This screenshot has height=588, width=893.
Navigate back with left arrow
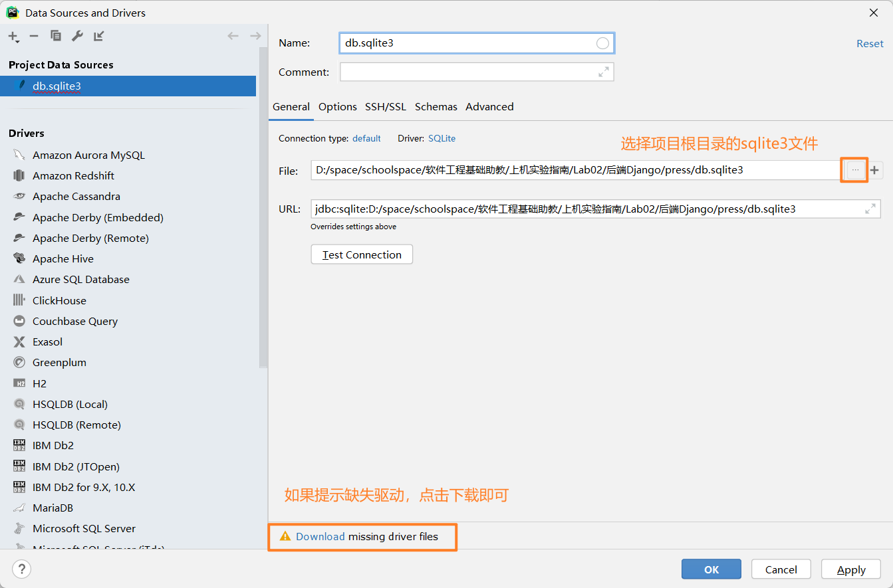pos(233,36)
